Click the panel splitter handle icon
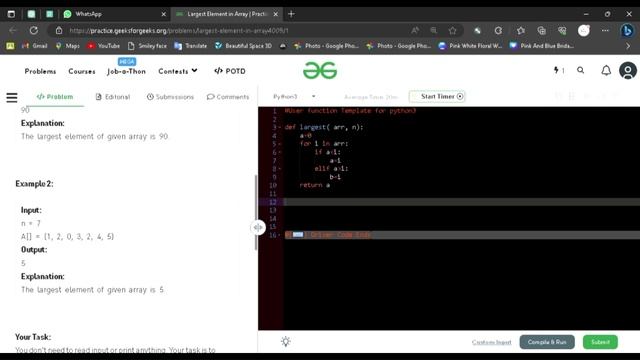Viewport: 640px width, 360px height. coord(258,227)
